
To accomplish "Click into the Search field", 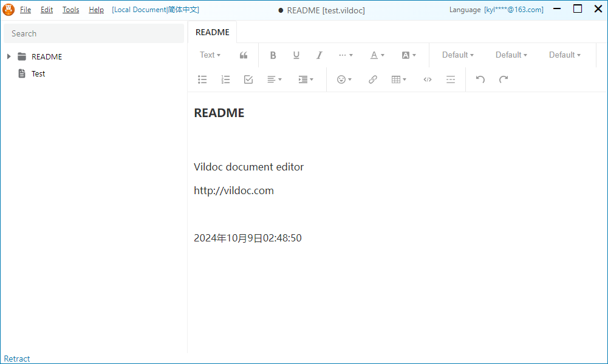I will pyautogui.click(x=94, y=33).
